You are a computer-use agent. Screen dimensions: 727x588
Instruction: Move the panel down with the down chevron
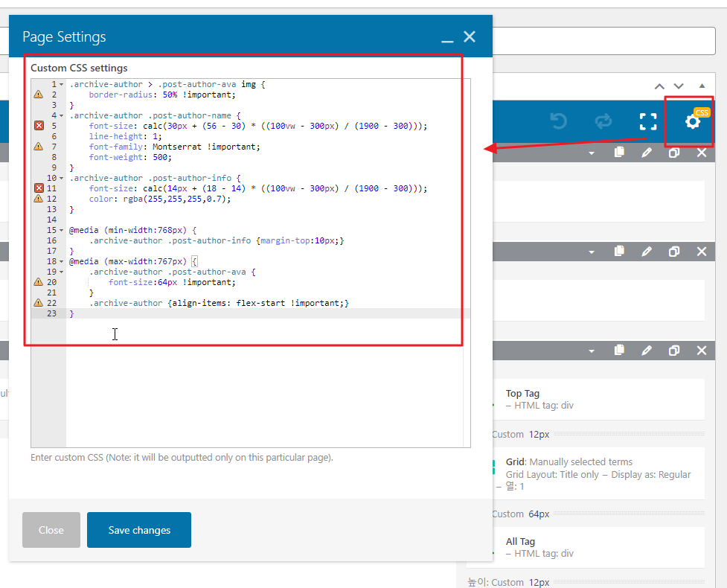[679, 86]
